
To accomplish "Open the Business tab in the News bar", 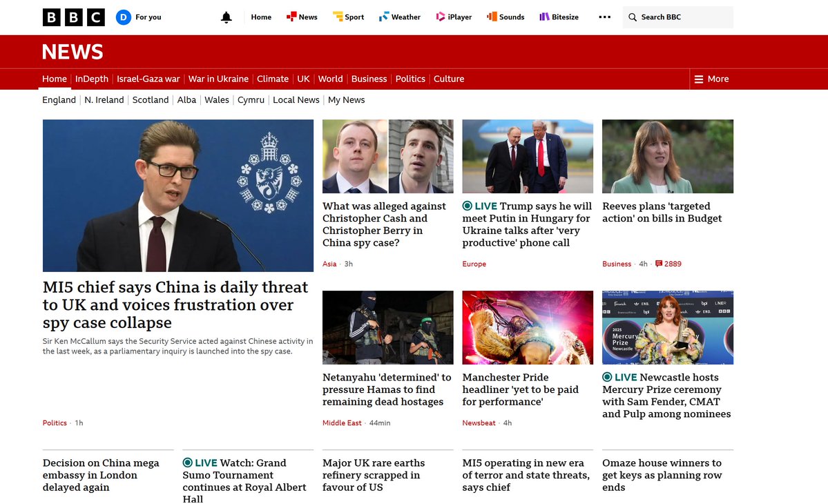I will tap(369, 79).
